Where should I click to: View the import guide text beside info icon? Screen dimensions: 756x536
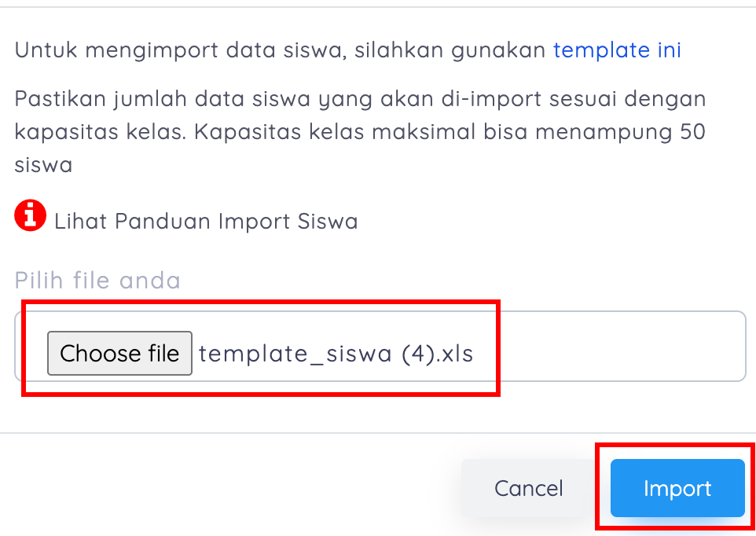point(206,222)
